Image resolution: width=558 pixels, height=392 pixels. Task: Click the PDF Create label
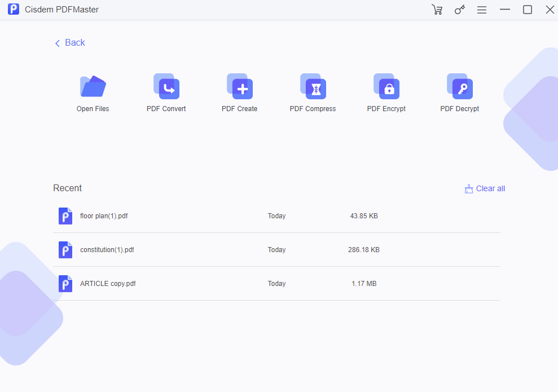(239, 109)
